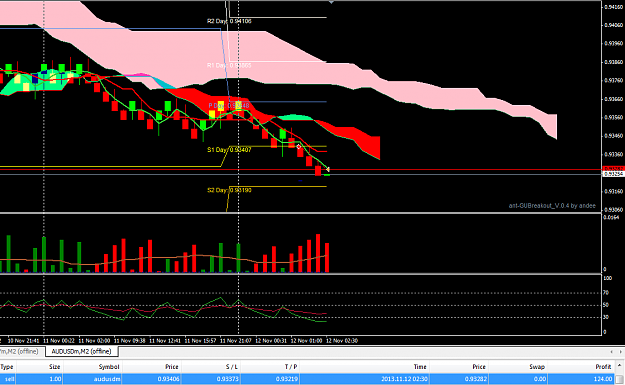Click the S1 Day: 0.93407 pivot label
This screenshot has width=625, height=385.
click(229, 150)
